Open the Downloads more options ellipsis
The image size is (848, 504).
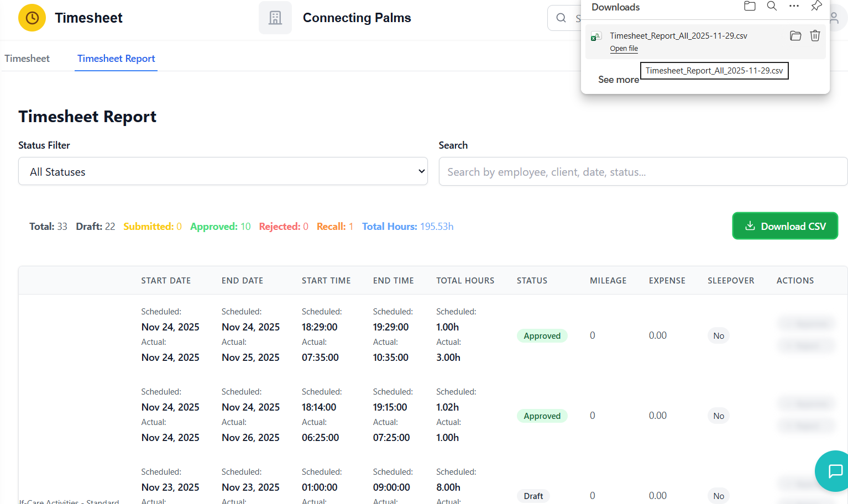point(794,6)
